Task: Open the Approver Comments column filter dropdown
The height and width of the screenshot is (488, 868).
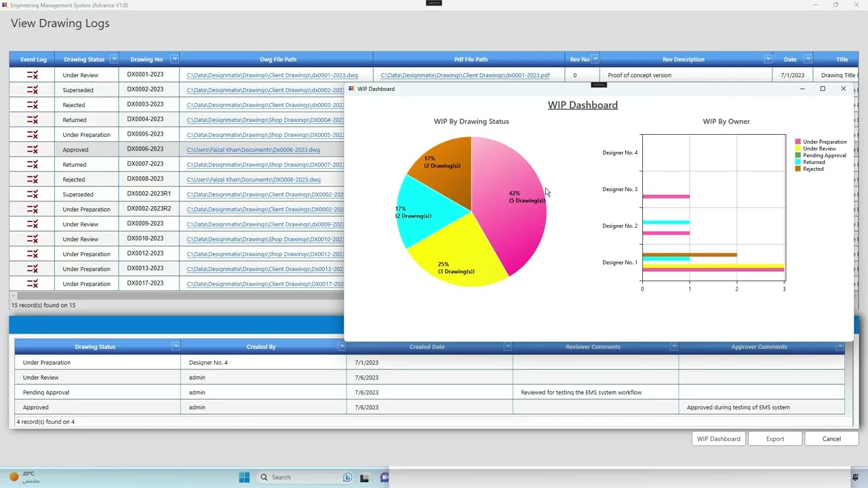Action: point(840,346)
